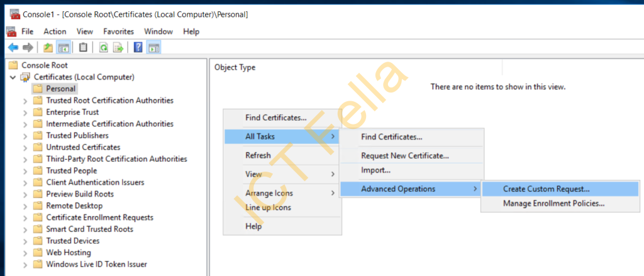Click the Trusted People folder icon

(x=38, y=170)
